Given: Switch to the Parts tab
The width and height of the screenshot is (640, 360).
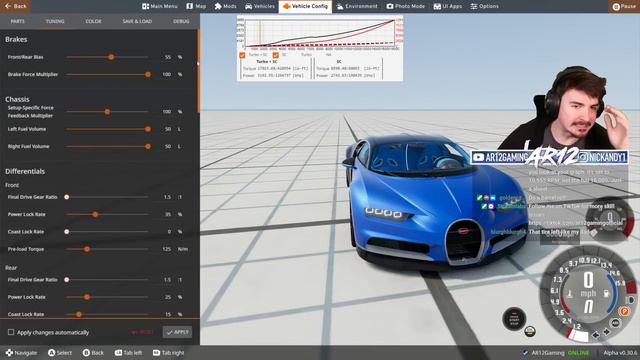Looking at the screenshot, I should click(18, 21).
